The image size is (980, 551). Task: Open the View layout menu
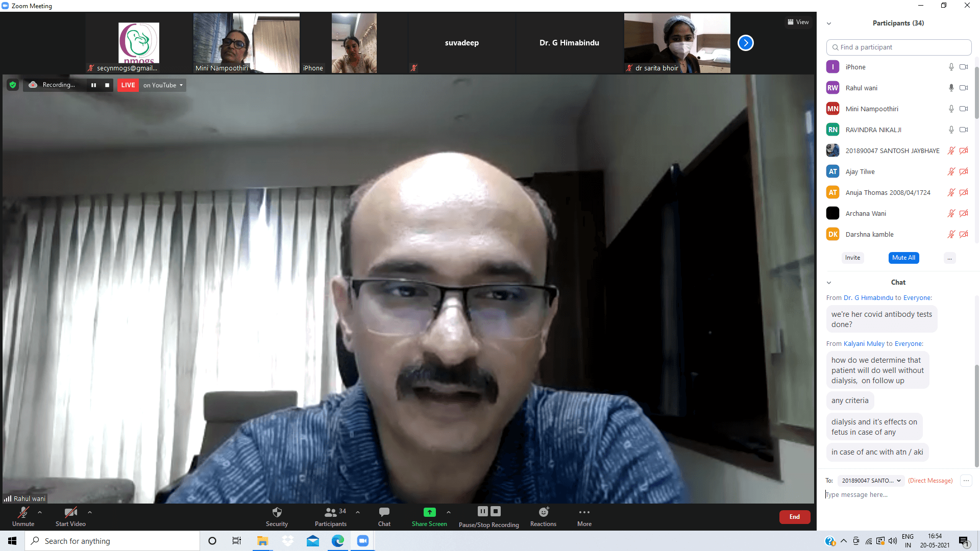[x=798, y=22]
